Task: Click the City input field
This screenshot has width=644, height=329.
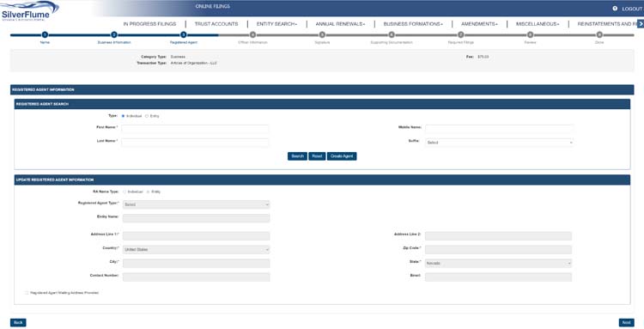Action: (197, 263)
